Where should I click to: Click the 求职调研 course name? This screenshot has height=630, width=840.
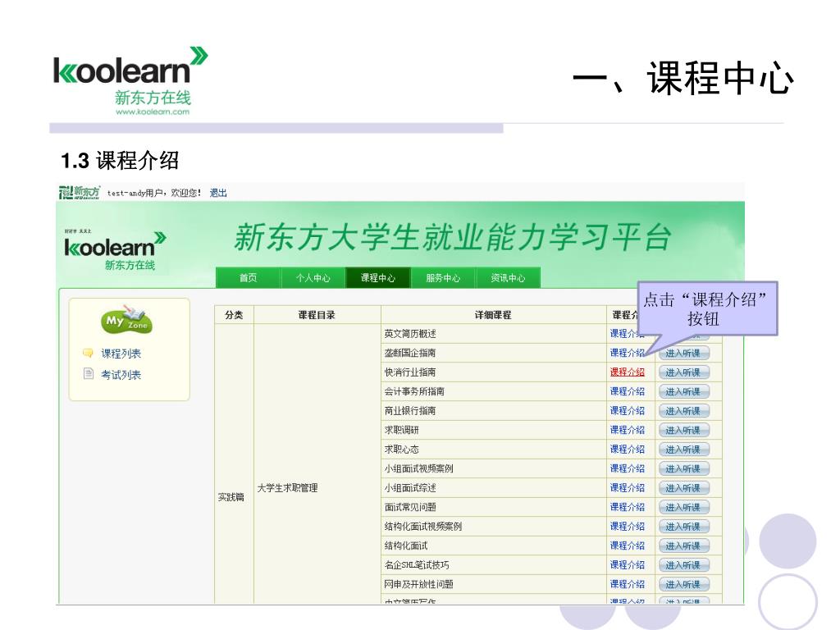(x=401, y=430)
